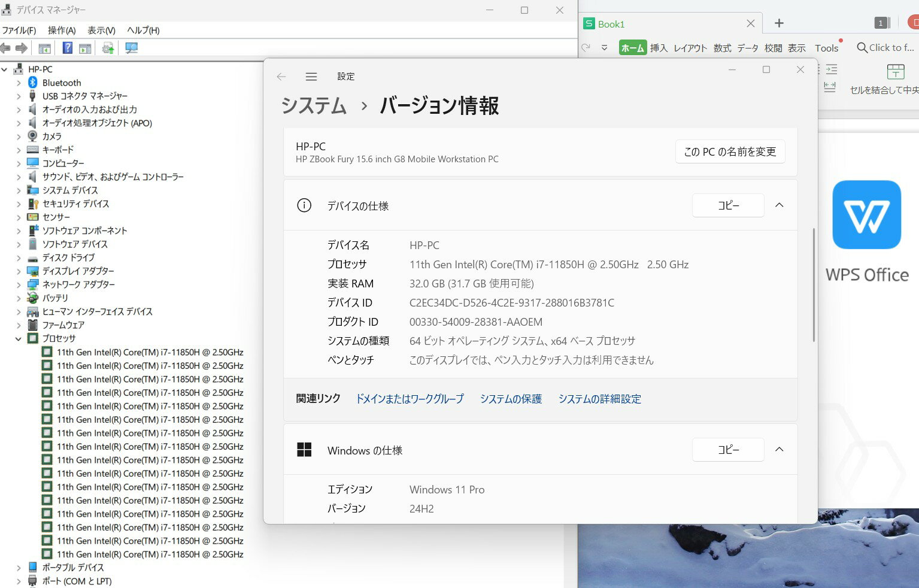This screenshot has height=588, width=919.
Task: Click the scan for hardware changes icon
Action: click(132, 49)
